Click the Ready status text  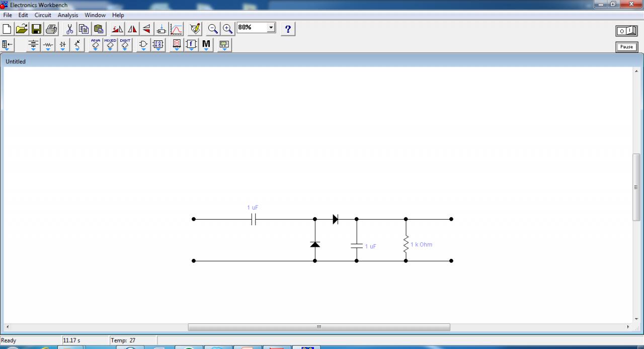[9, 340]
